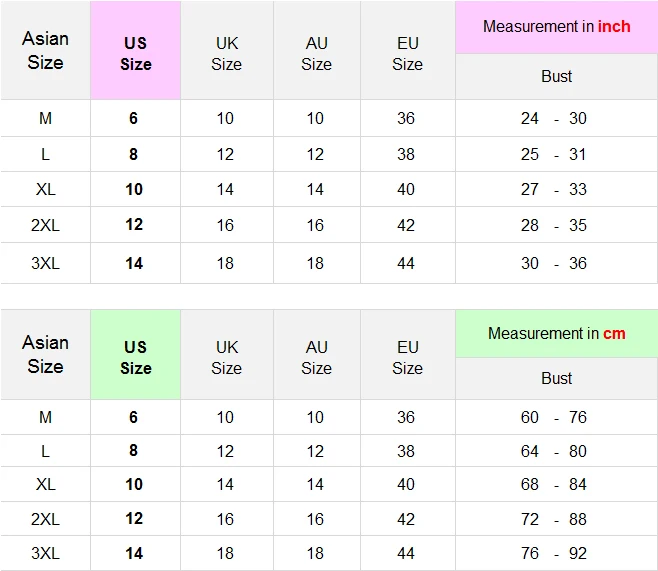Select the 'Measurement in inch' header

click(x=556, y=27)
